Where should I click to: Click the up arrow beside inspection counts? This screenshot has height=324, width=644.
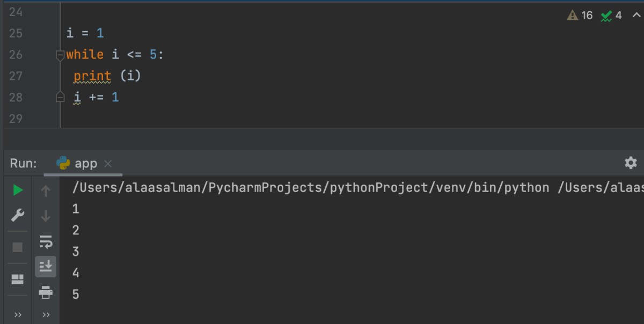click(636, 16)
